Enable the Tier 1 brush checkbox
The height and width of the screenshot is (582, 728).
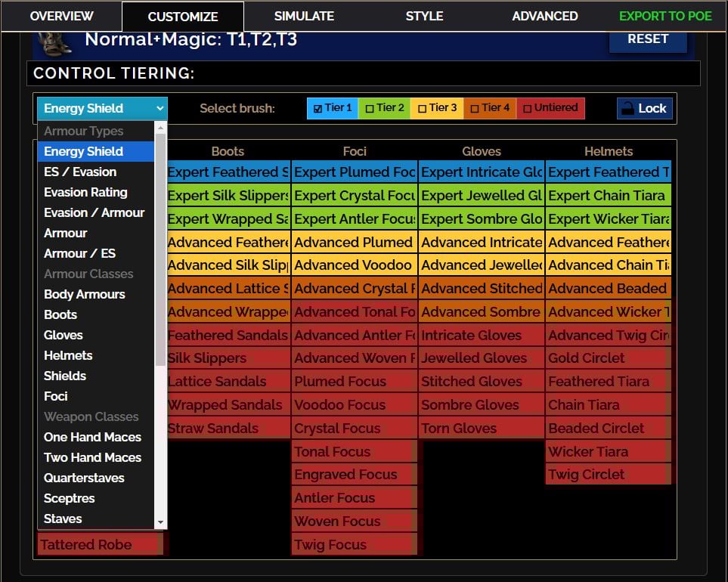pos(318,108)
